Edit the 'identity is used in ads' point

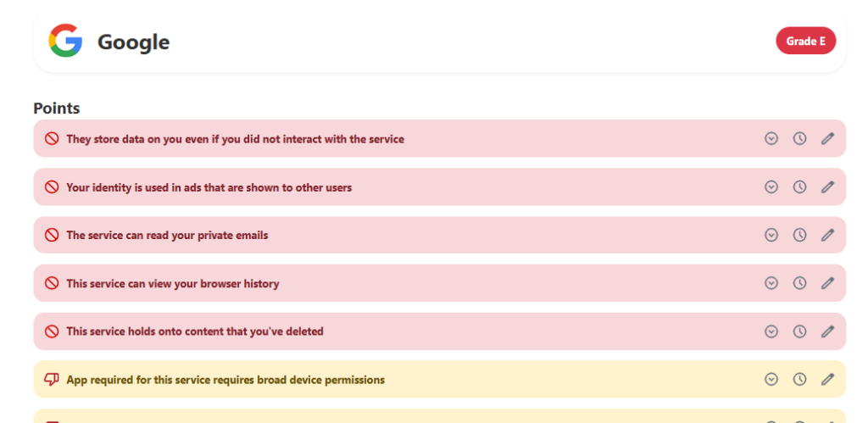pyautogui.click(x=828, y=186)
